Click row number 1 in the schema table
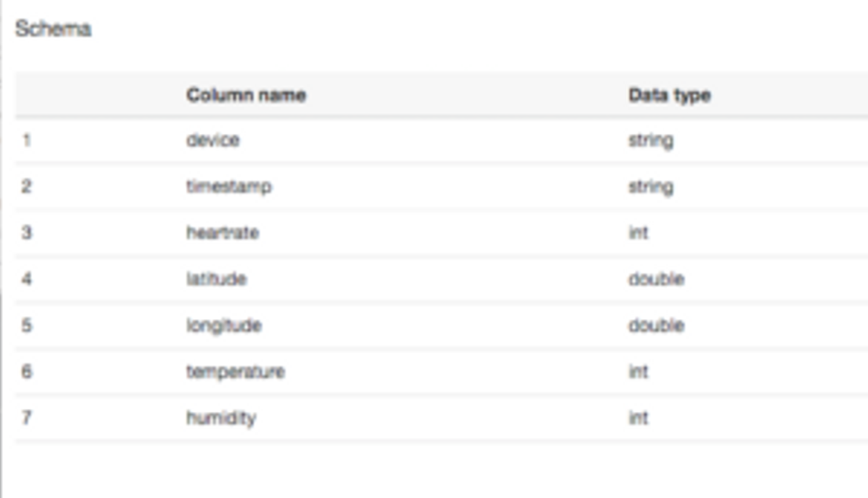The width and height of the screenshot is (868, 498). point(27,140)
